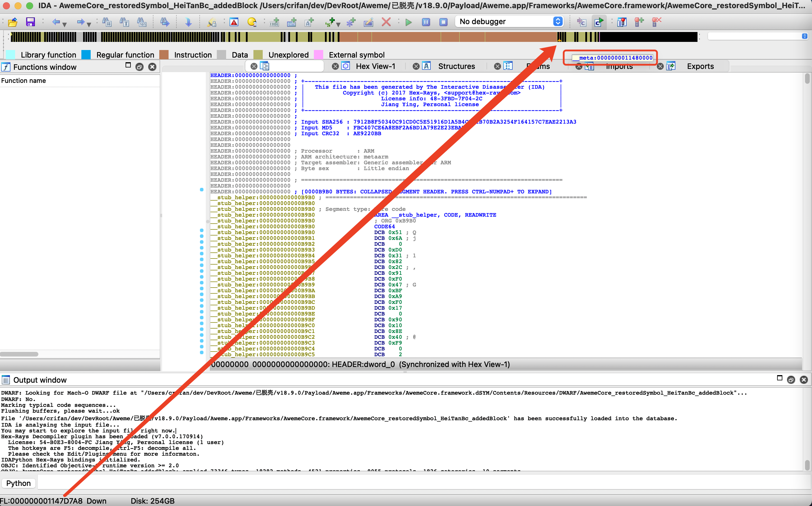Click the red X delete toolbar icon
The image size is (812, 506).
coord(386,22)
